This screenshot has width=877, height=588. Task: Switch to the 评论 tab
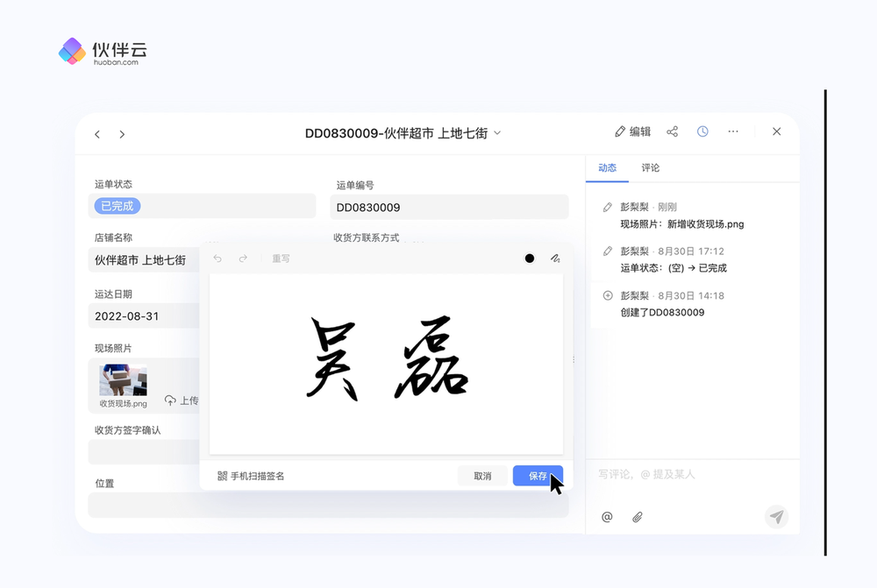(651, 167)
